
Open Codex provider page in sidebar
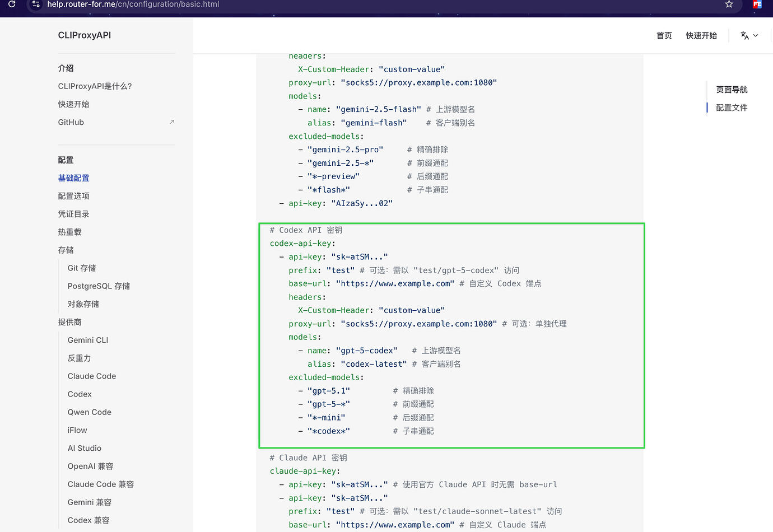pyautogui.click(x=80, y=394)
